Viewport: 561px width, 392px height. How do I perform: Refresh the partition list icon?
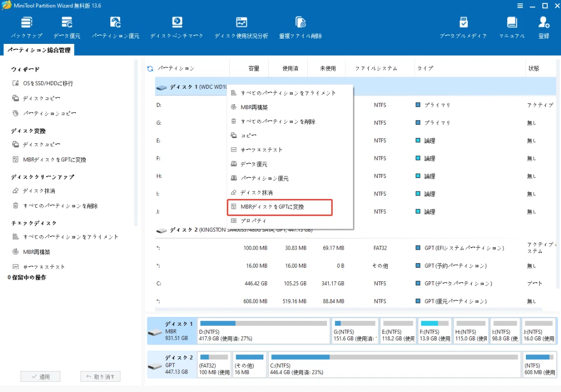pyautogui.click(x=150, y=68)
